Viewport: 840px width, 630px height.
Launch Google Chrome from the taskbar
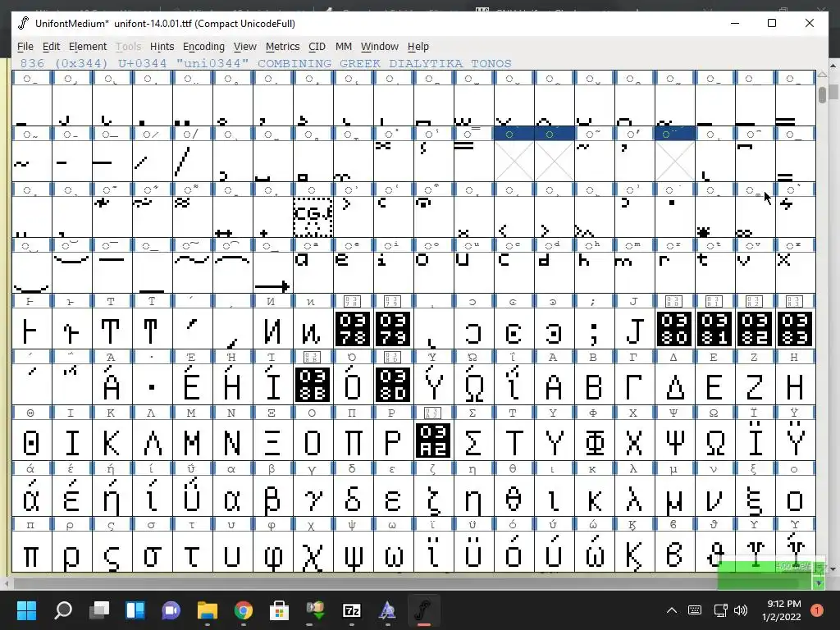243,609
